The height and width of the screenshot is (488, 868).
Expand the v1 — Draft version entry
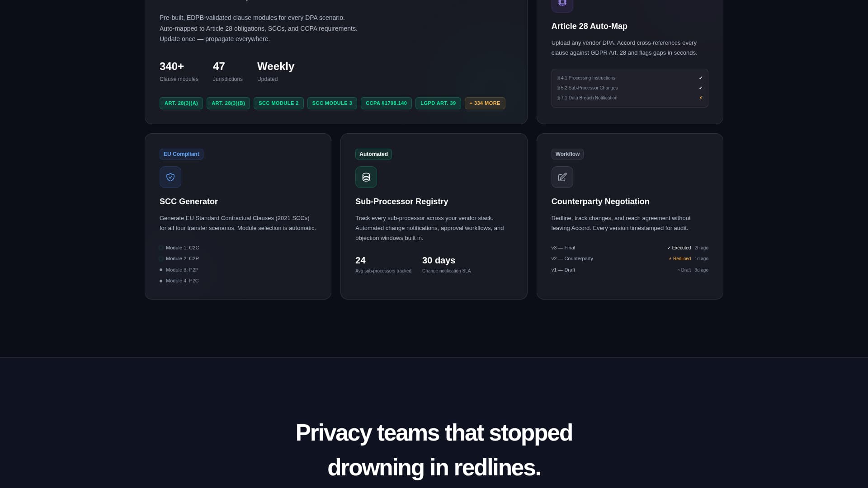563,270
